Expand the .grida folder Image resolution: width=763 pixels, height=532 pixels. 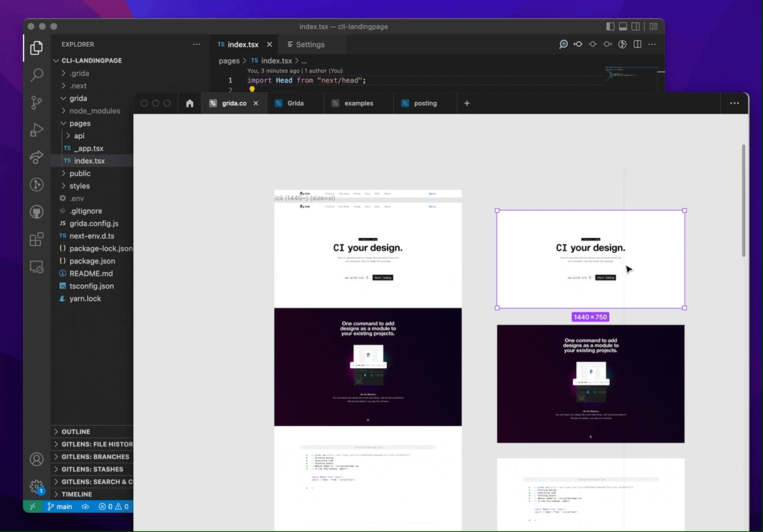tap(79, 73)
